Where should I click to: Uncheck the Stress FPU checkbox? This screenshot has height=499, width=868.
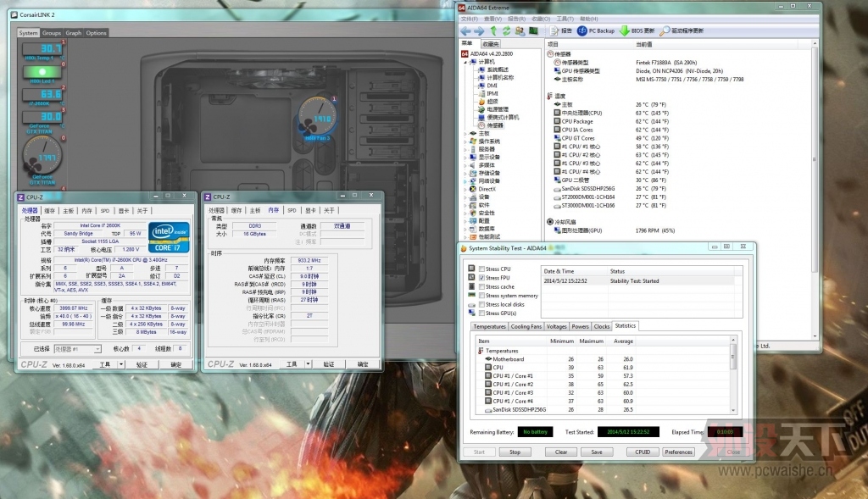pyautogui.click(x=481, y=278)
